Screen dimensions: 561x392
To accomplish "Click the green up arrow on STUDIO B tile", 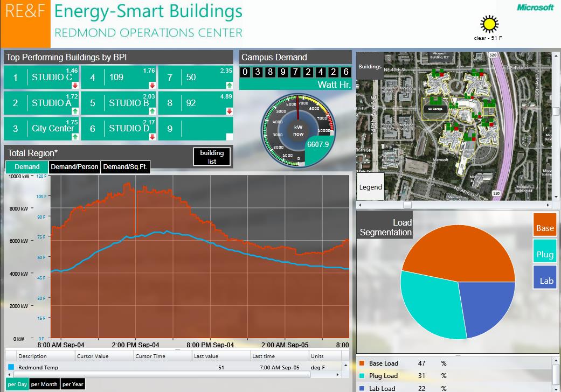I will (152, 111).
